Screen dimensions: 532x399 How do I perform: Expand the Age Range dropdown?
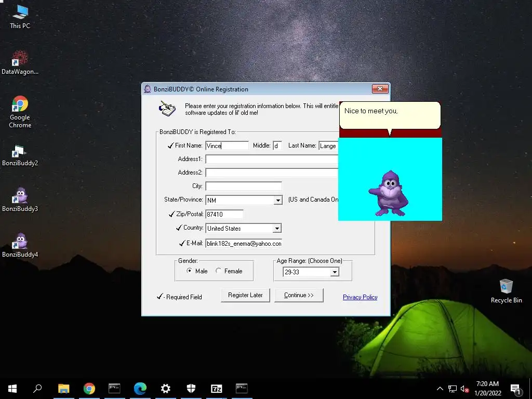[335, 272]
